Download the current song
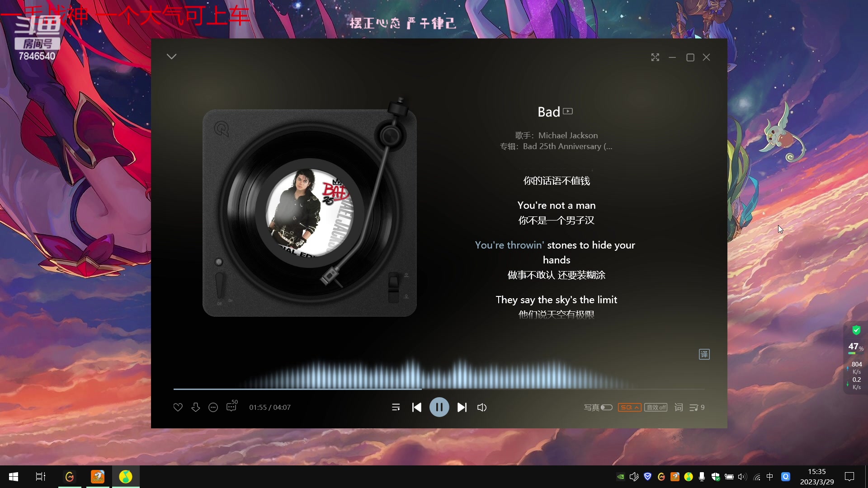Viewport: 868px width, 488px height. pos(195,408)
